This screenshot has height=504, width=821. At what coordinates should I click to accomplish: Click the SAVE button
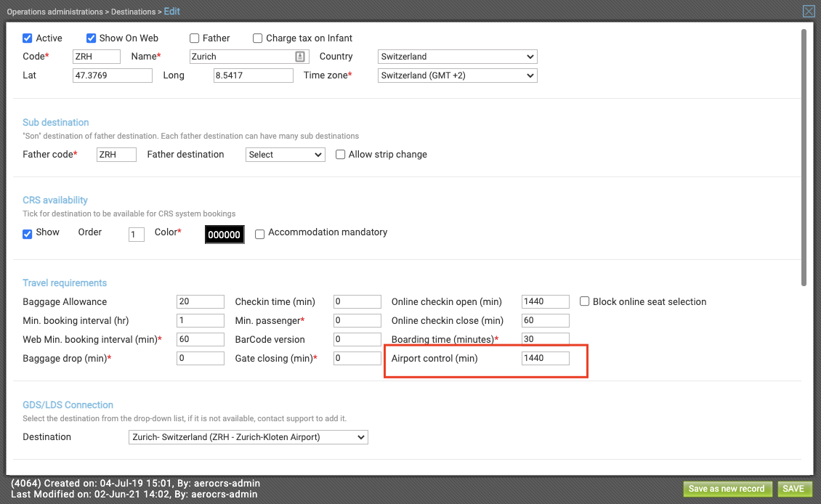click(x=793, y=489)
